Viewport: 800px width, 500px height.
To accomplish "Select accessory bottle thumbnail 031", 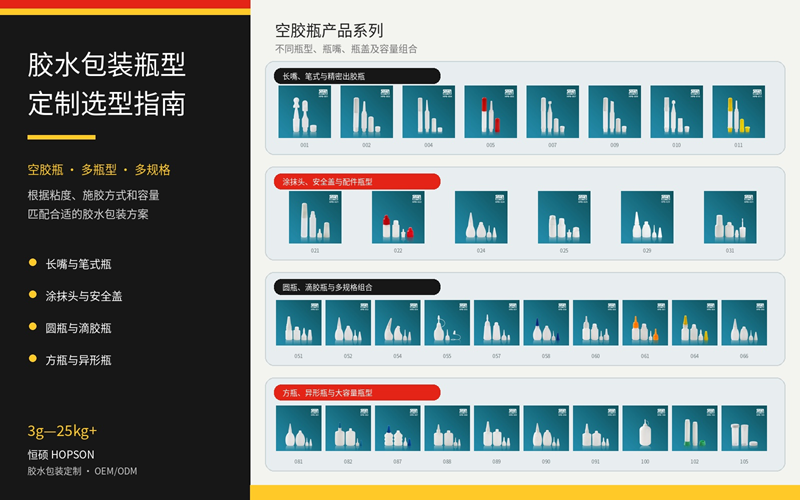I will pos(730,217).
